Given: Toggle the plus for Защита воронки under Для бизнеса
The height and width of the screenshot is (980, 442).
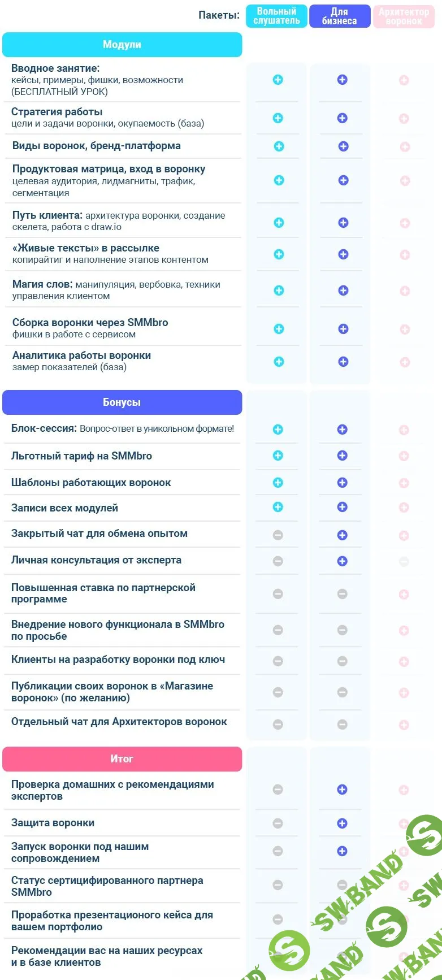Looking at the screenshot, I should click(341, 822).
